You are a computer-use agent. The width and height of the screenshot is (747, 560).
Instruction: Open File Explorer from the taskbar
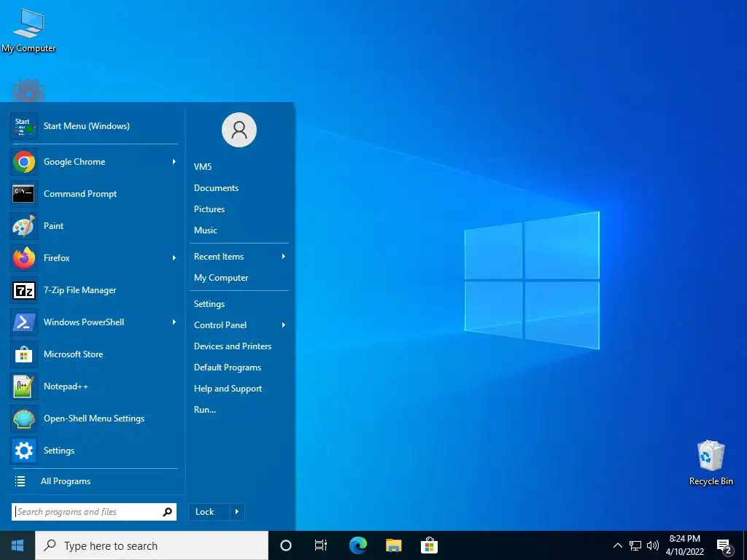pos(393,545)
